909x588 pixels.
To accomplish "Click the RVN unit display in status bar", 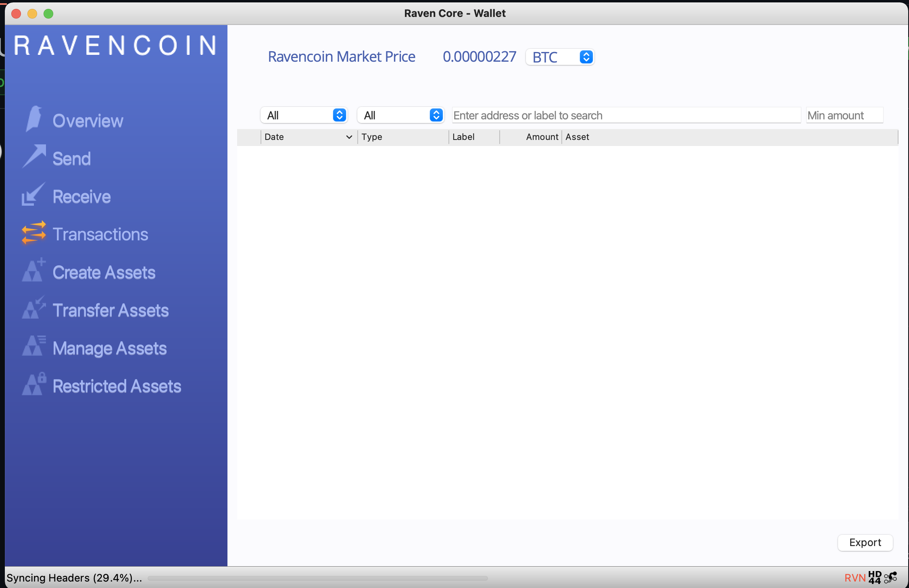I will pos(855,578).
